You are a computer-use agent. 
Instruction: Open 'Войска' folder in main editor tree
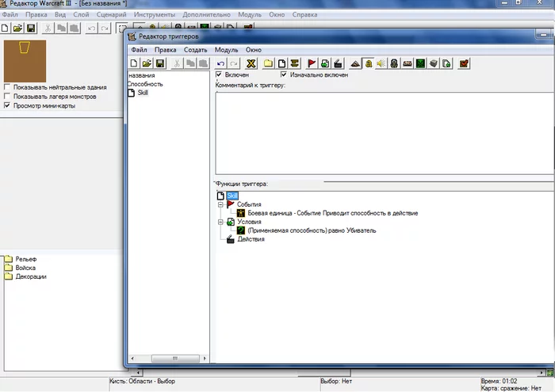click(x=25, y=268)
